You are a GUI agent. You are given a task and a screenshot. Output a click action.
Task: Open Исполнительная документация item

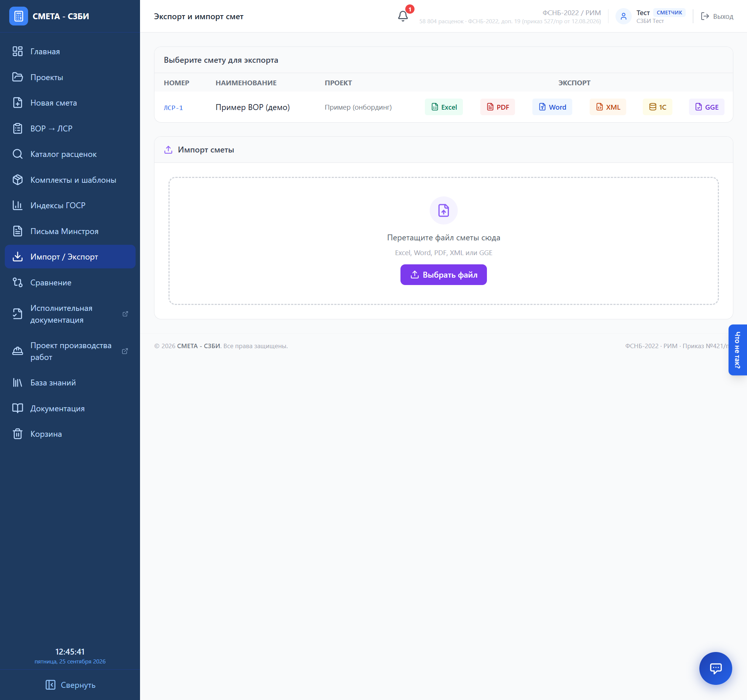tap(70, 313)
